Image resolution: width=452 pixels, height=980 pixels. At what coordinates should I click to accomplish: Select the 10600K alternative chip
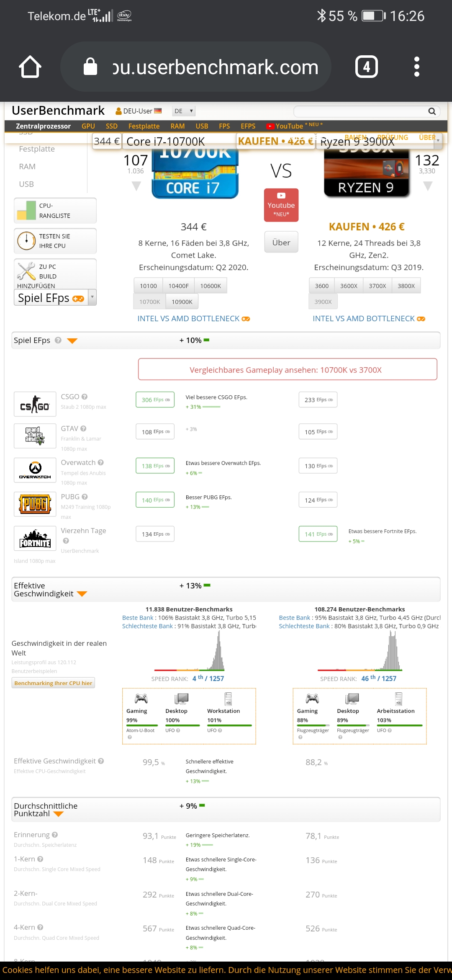coord(211,286)
